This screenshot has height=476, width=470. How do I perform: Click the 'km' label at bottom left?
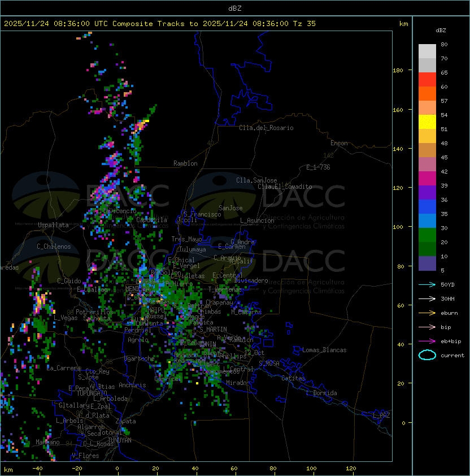8,470
